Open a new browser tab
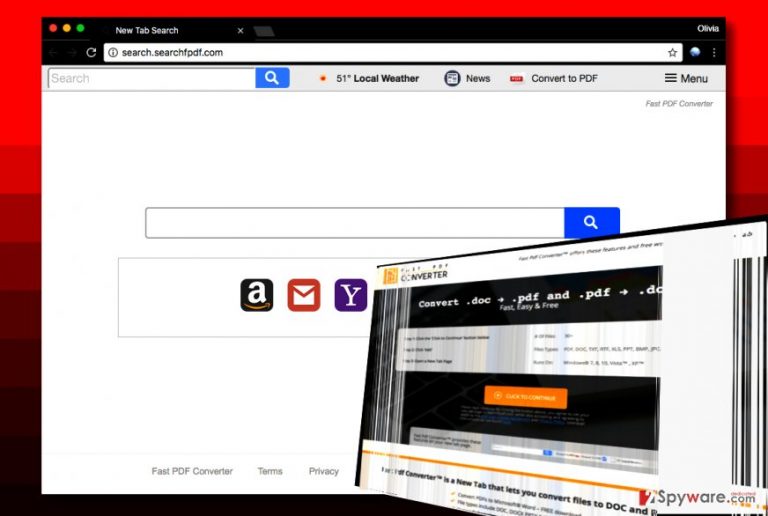Viewport: 768px width, 516px height. pyautogui.click(x=264, y=31)
